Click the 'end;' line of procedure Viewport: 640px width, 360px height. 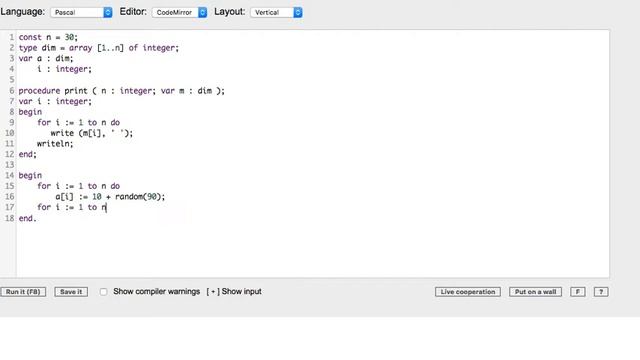click(28, 154)
